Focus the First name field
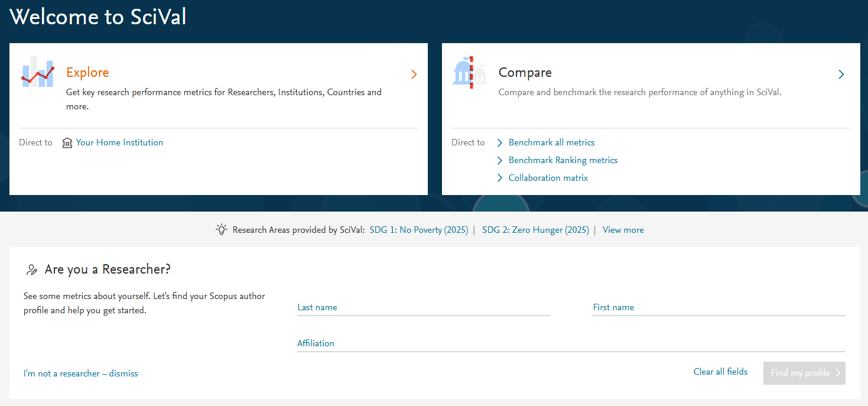 [x=719, y=308]
